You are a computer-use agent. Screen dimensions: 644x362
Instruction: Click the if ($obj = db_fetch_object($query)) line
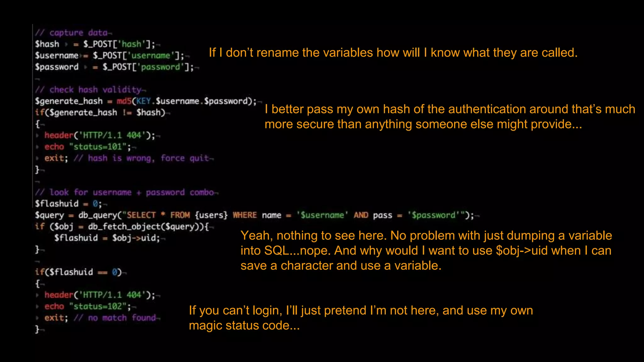pos(122,227)
